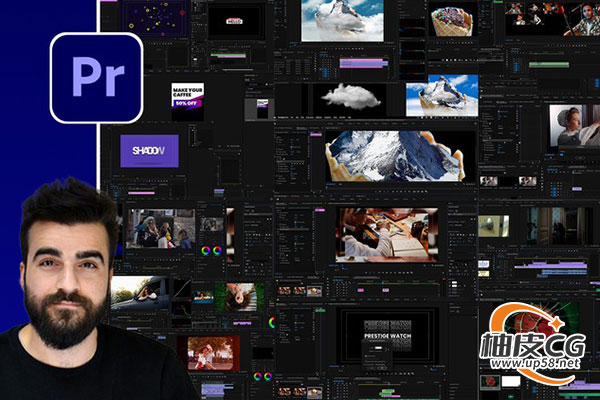Select the multi-camera musicians preview
Screen dimensions: 600x400
[553, 19]
